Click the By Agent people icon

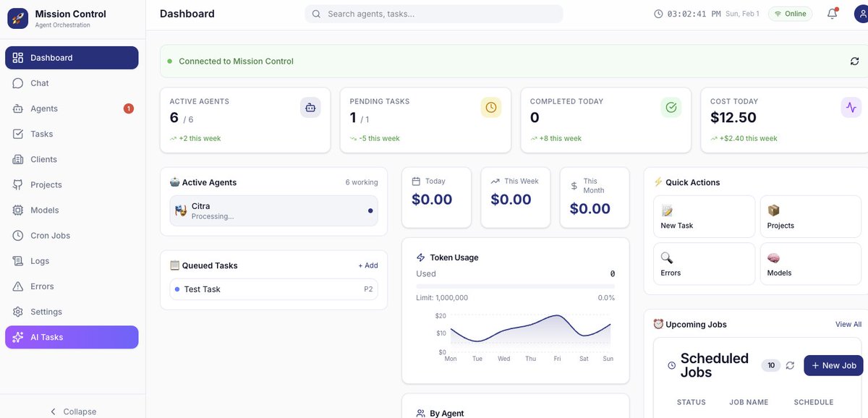421,414
